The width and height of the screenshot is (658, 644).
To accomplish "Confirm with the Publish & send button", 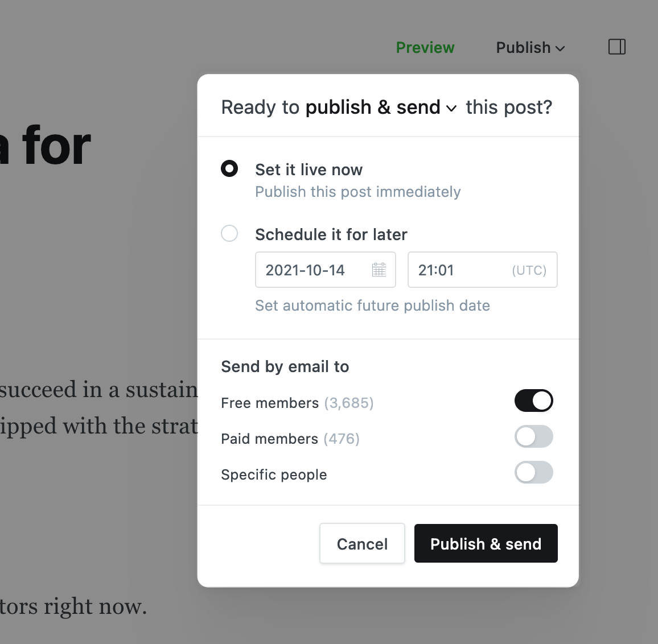I will (x=486, y=543).
